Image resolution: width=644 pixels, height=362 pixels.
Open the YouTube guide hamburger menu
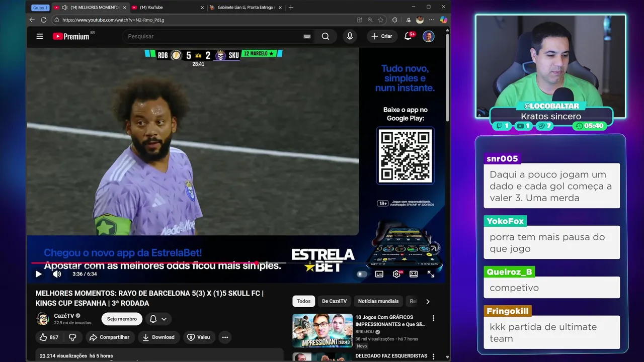point(40,36)
